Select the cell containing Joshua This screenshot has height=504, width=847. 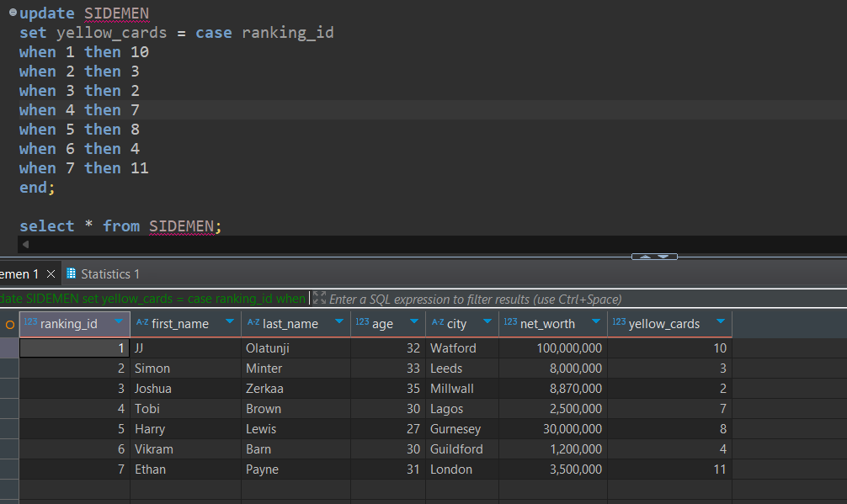[186, 389]
